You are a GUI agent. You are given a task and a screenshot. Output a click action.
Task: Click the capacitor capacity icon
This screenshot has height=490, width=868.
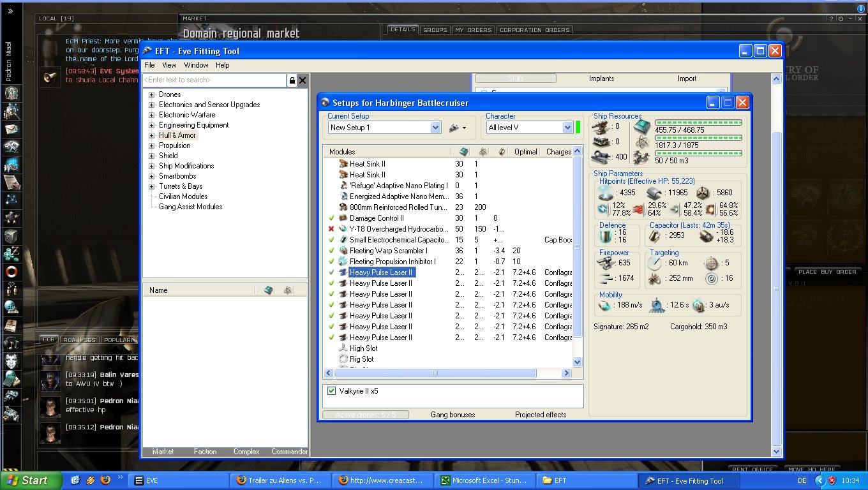(654, 236)
